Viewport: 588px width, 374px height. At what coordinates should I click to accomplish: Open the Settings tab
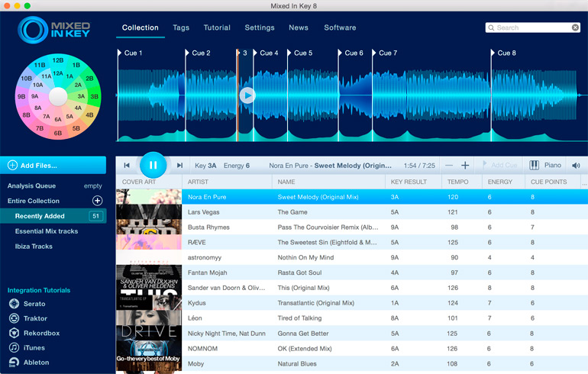[x=260, y=27]
